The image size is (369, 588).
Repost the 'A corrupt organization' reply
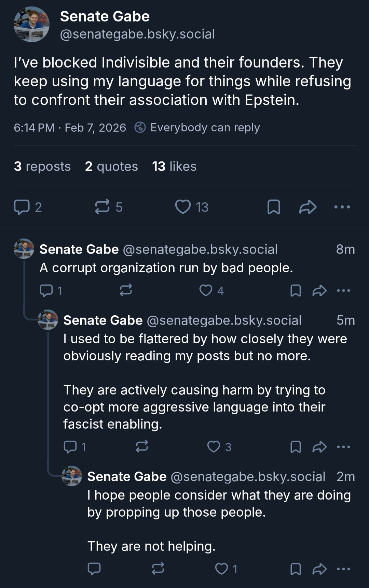click(x=126, y=290)
